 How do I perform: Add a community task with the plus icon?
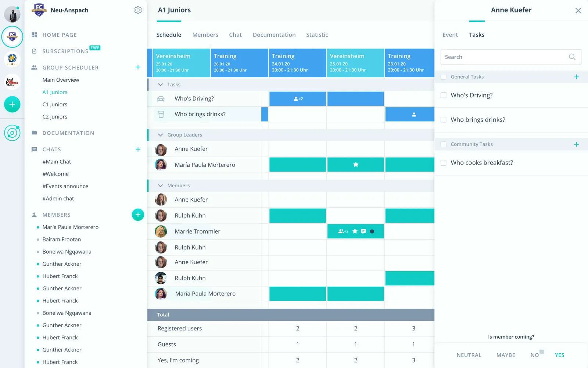[x=577, y=144]
